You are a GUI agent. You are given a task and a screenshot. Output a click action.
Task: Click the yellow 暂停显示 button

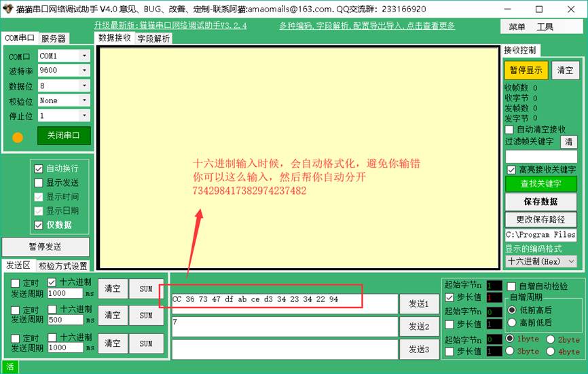coord(526,70)
